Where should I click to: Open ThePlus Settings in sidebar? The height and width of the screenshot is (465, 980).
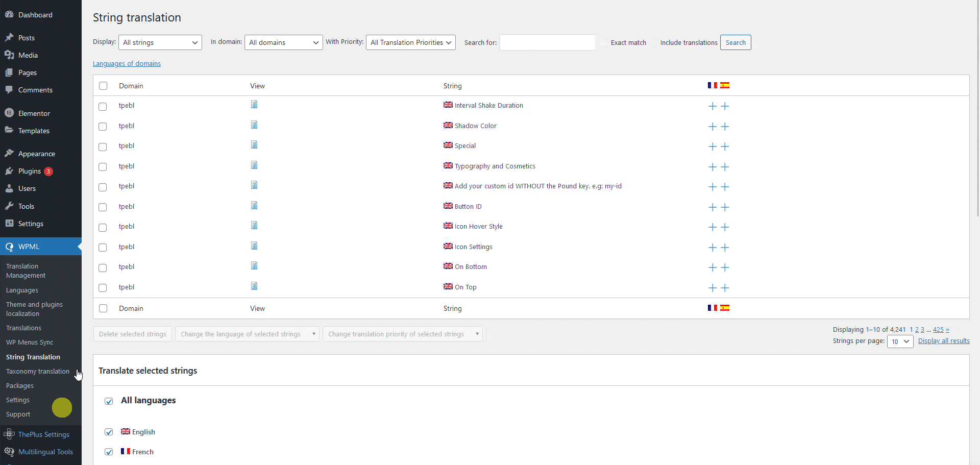tap(44, 434)
